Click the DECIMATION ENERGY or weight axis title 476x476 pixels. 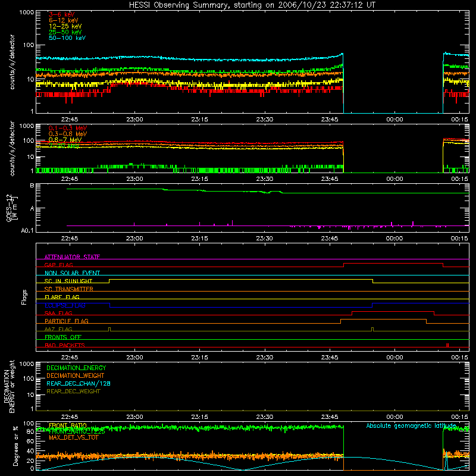tap(9, 386)
